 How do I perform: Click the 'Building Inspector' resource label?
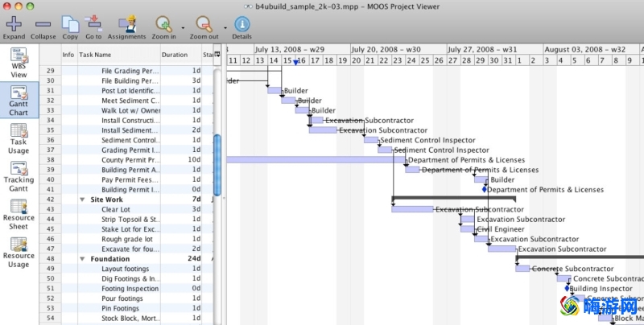click(x=601, y=289)
